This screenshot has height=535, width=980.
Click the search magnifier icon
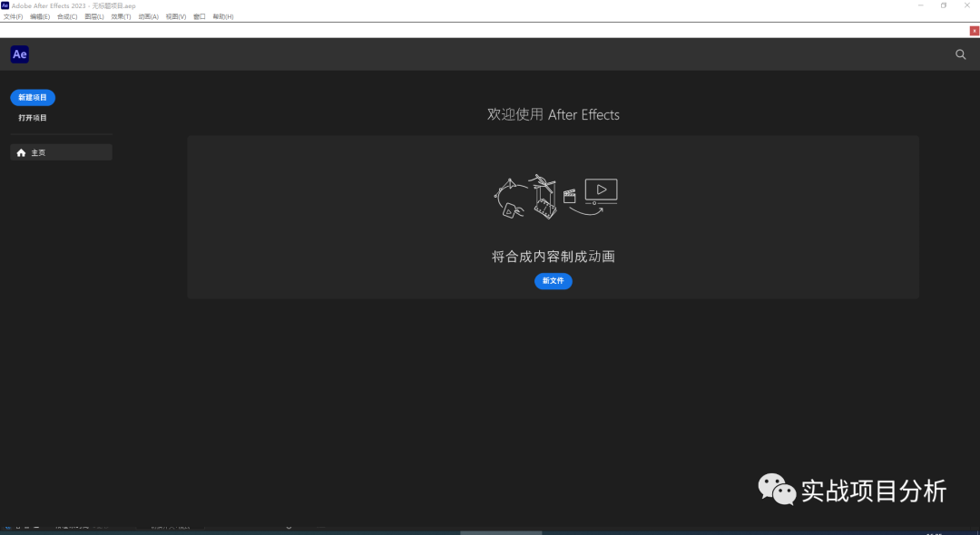960,54
